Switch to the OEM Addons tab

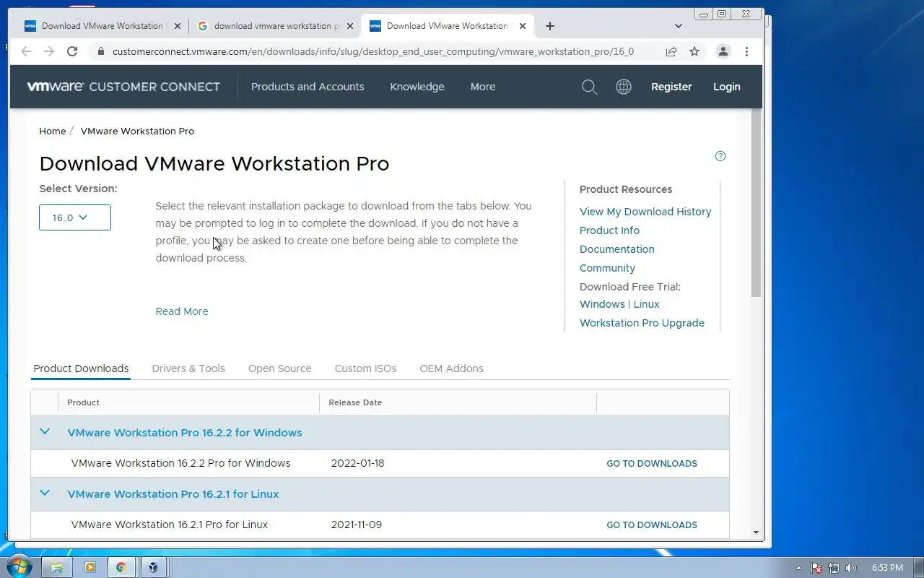[x=451, y=368]
